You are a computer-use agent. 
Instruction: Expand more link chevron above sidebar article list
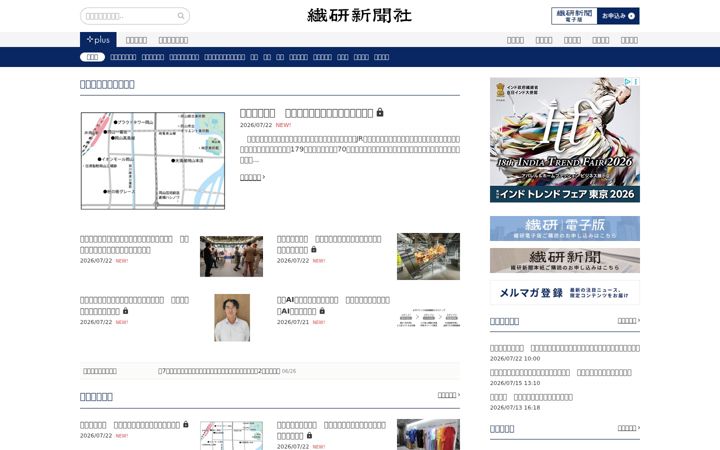point(639,321)
